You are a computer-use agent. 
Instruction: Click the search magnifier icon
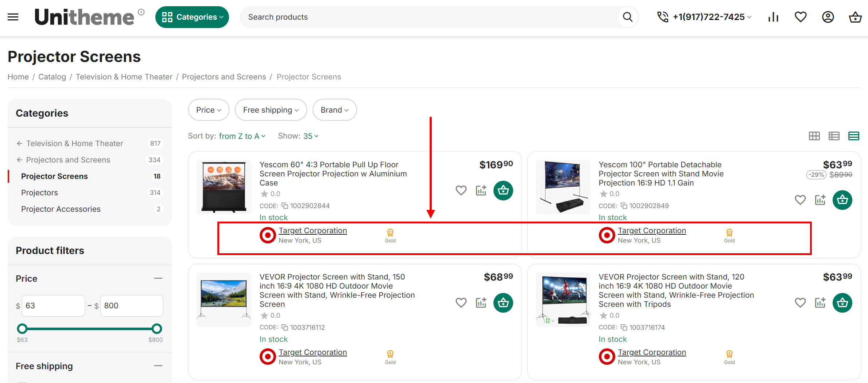[627, 17]
